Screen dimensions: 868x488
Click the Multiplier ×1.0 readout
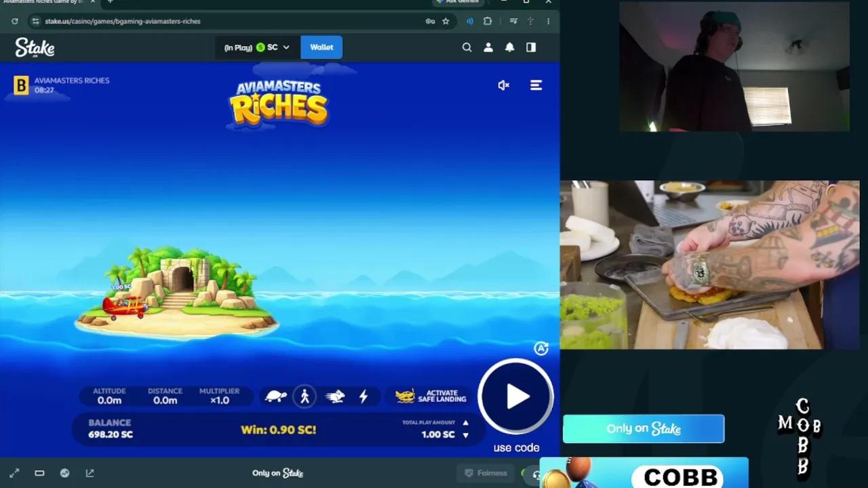[219, 396]
